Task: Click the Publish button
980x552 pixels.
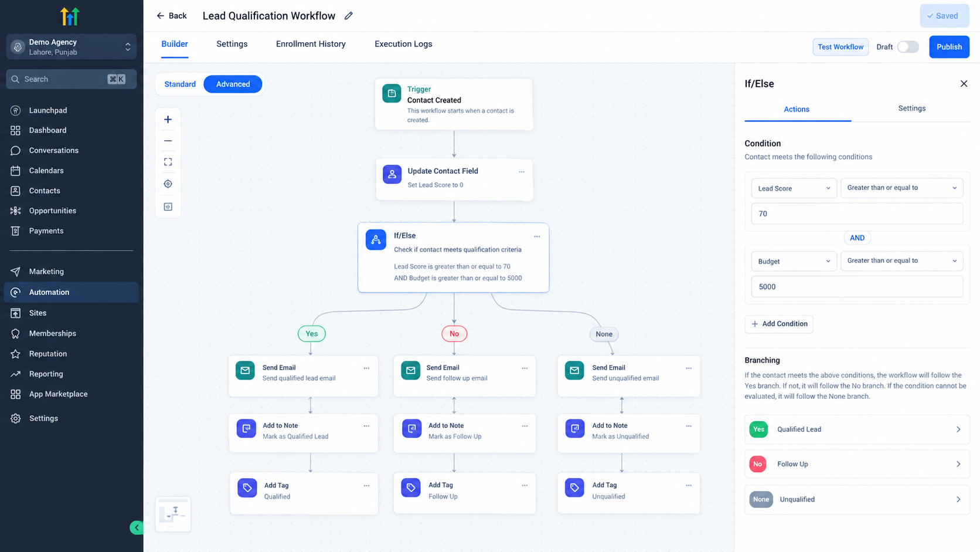Action: tap(949, 47)
